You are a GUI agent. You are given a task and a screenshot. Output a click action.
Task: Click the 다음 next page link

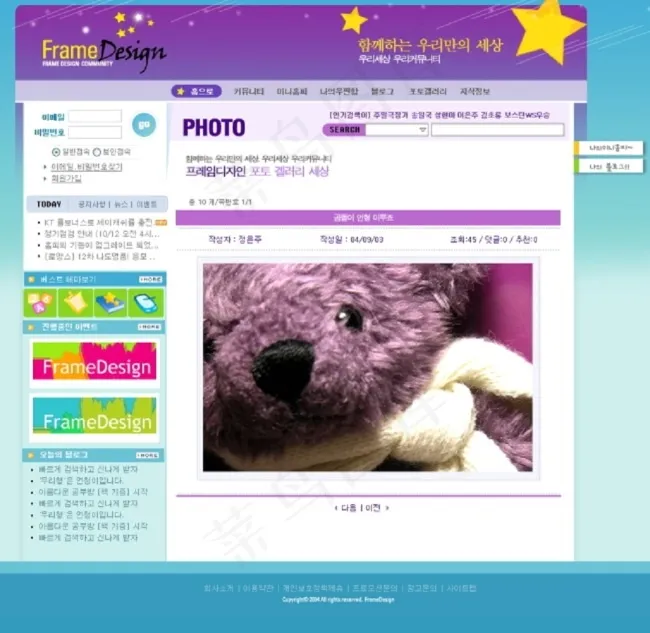348,508
